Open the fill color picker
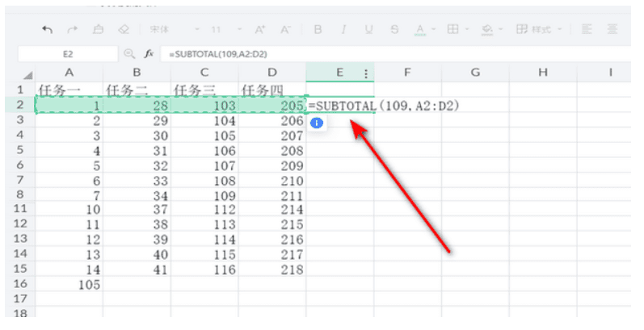644x330 pixels. 491,29
